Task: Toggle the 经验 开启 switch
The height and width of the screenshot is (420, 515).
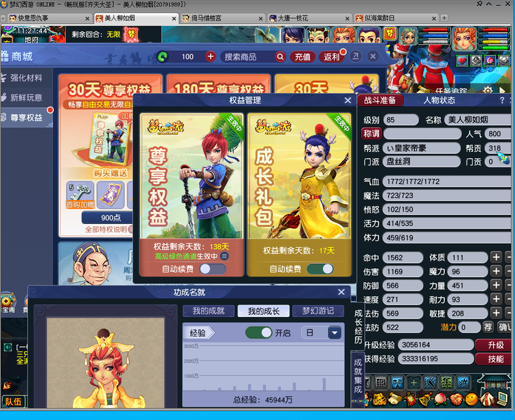Action: point(259,333)
